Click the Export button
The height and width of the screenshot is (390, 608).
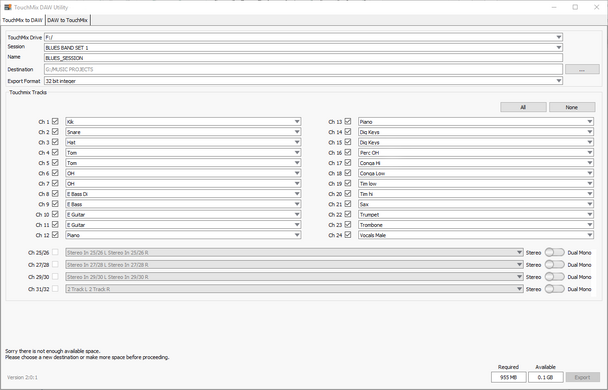click(x=582, y=377)
